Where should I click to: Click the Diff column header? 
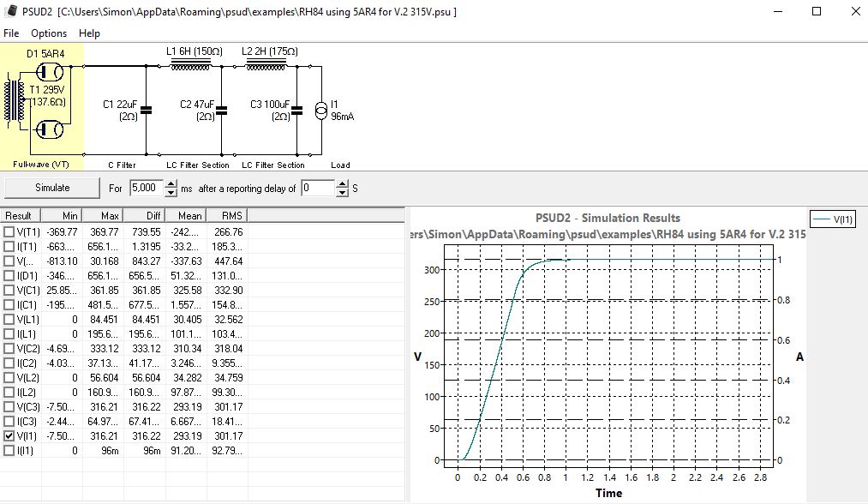click(144, 215)
